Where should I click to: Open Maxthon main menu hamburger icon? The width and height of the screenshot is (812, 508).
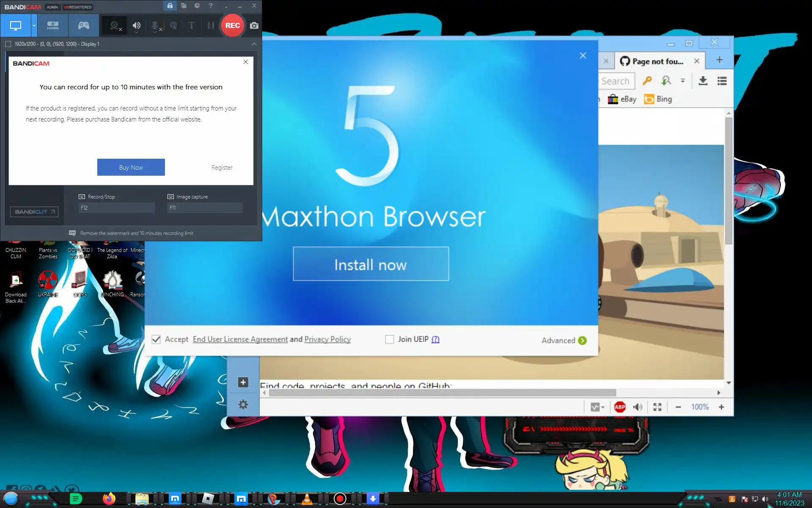722,81
